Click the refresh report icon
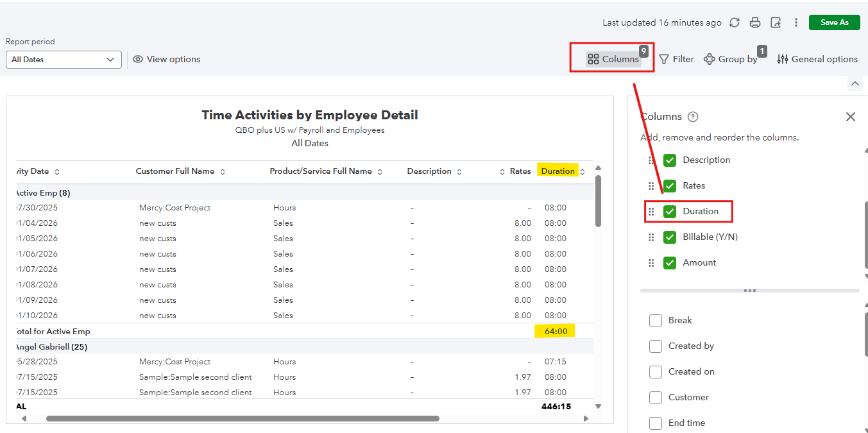This screenshot has height=433, width=868. tap(735, 22)
